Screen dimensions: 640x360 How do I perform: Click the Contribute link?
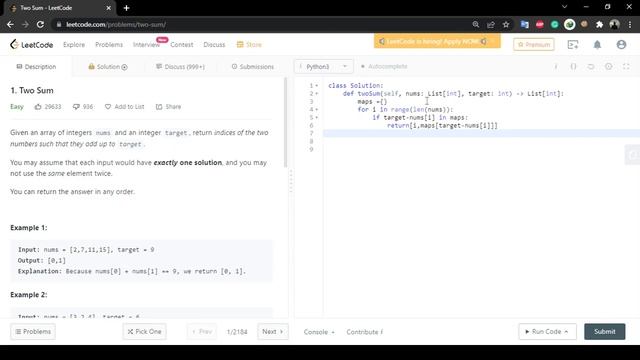tap(364, 332)
